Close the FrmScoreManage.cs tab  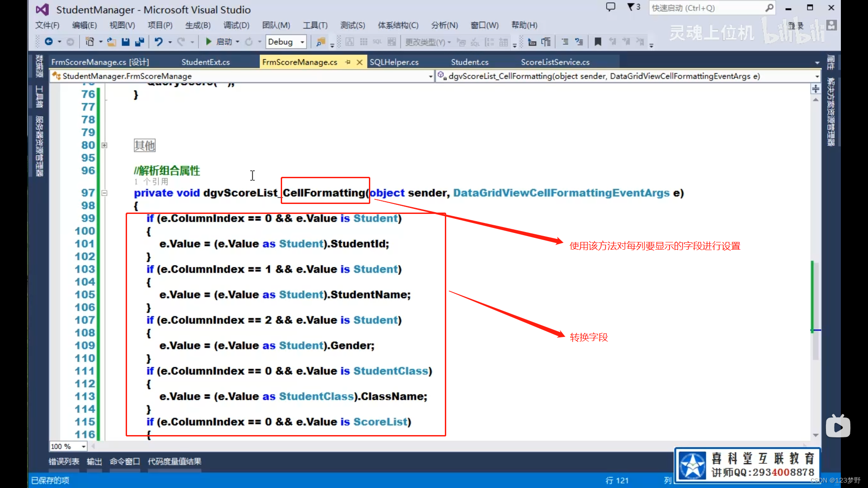coord(359,62)
